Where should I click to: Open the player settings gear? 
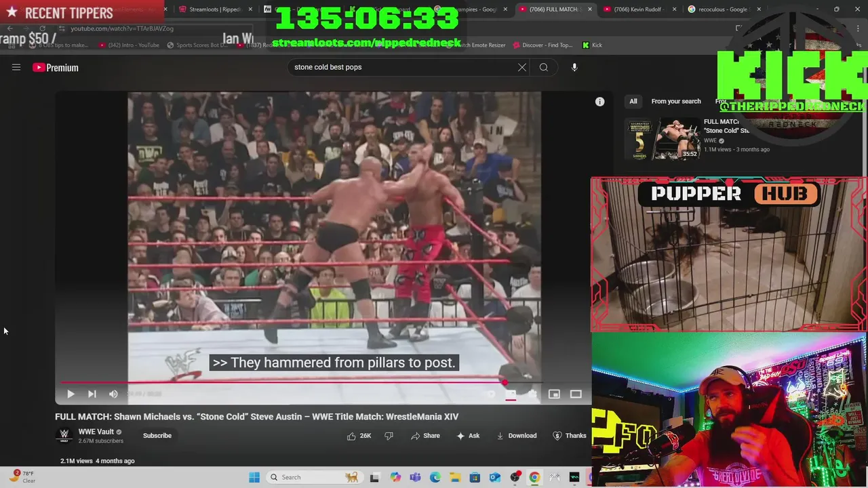tap(532, 394)
